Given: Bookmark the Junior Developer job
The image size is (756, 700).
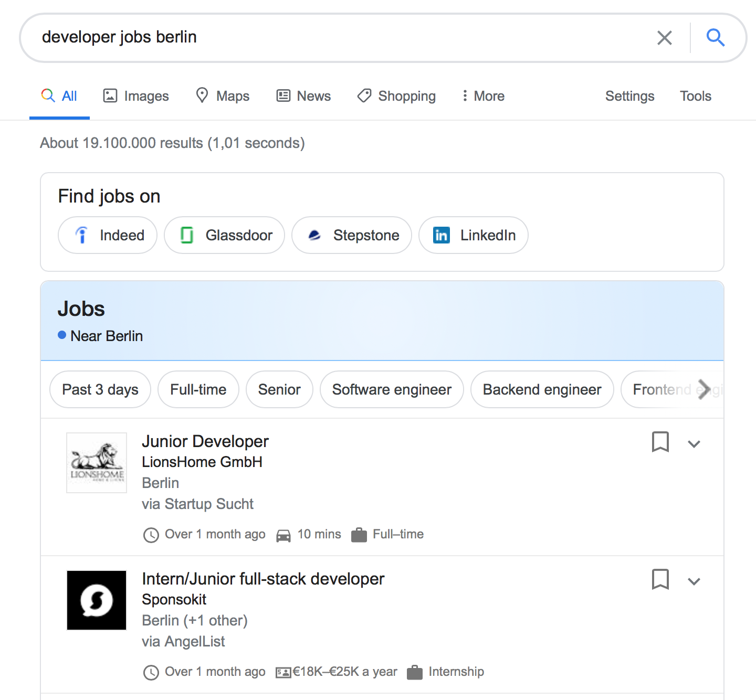Looking at the screenshot, I should tap(660, 442).
